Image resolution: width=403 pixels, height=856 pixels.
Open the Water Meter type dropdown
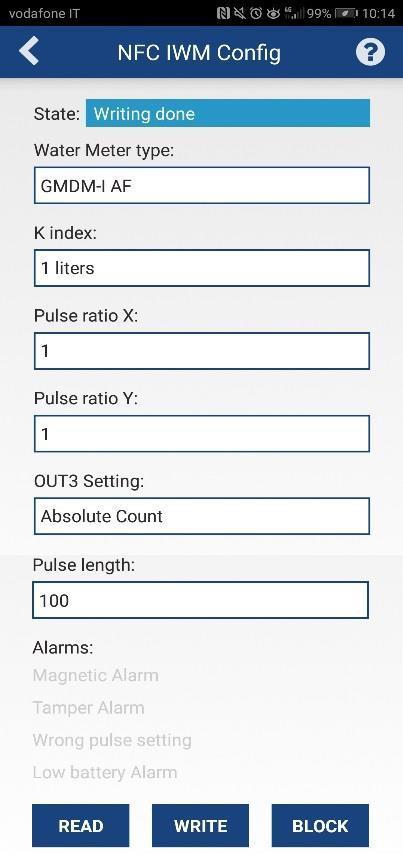[202, 186]
